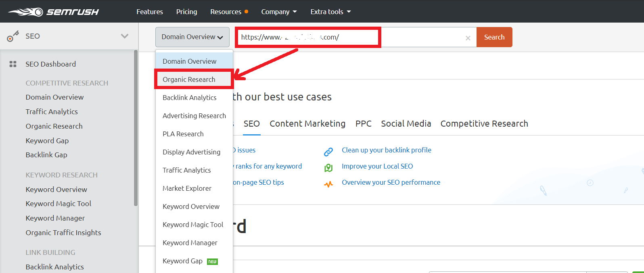This screenshot has height=273, width=644.
Task: Click the SEO Dashboard grid icon
Action: click(x=13, y=64)
